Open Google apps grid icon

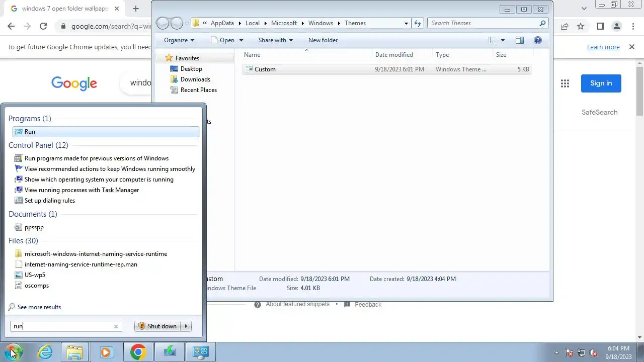point(565,83)
